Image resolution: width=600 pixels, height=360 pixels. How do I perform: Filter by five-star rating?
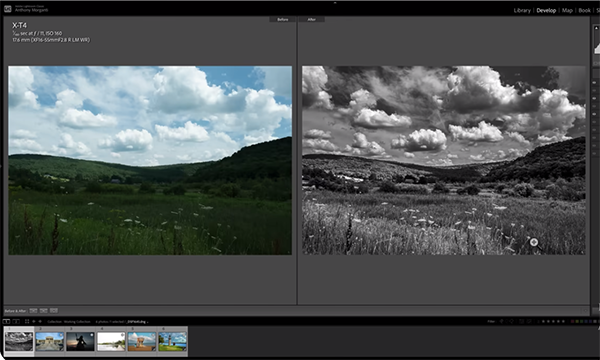563,321
